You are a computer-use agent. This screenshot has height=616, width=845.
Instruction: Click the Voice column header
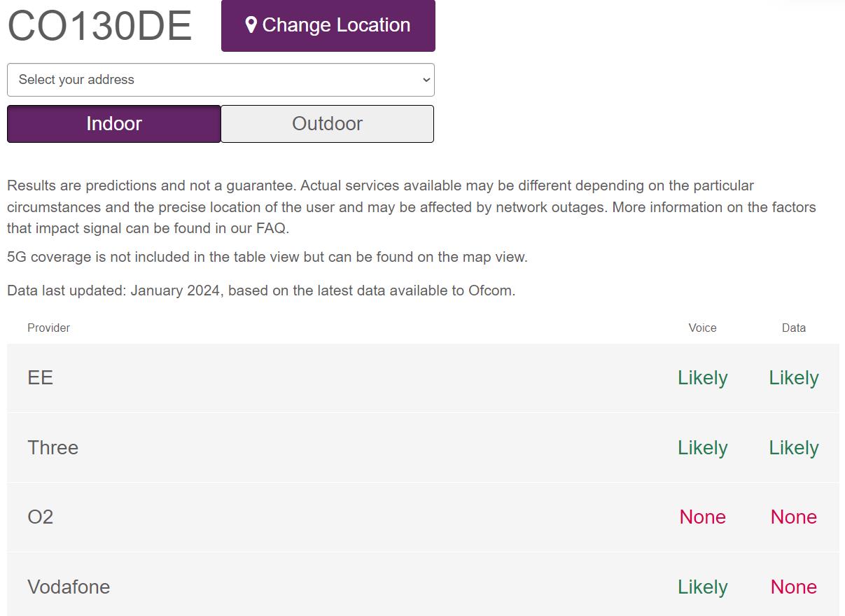(702, 328)
